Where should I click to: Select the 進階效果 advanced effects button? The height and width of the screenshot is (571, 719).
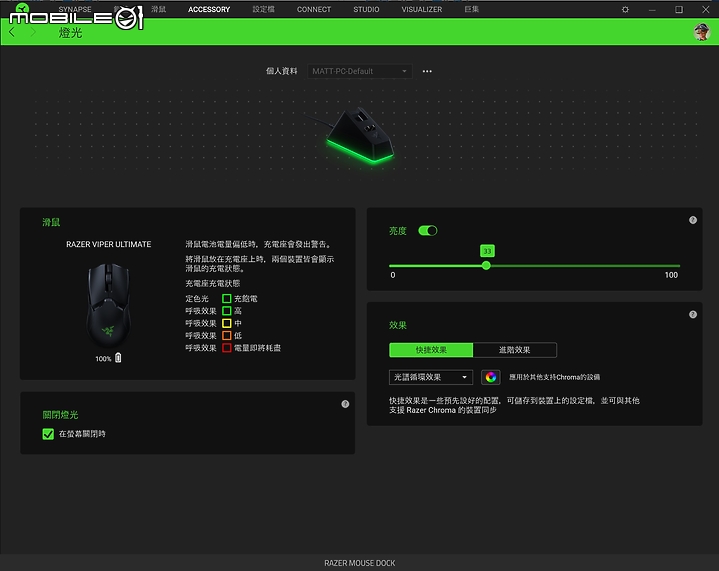pyautogui.click(x=514, y=350)
